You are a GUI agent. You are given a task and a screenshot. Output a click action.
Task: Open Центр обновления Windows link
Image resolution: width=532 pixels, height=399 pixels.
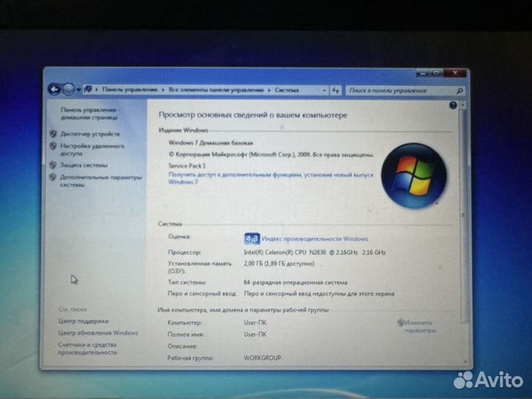point(98,333)
